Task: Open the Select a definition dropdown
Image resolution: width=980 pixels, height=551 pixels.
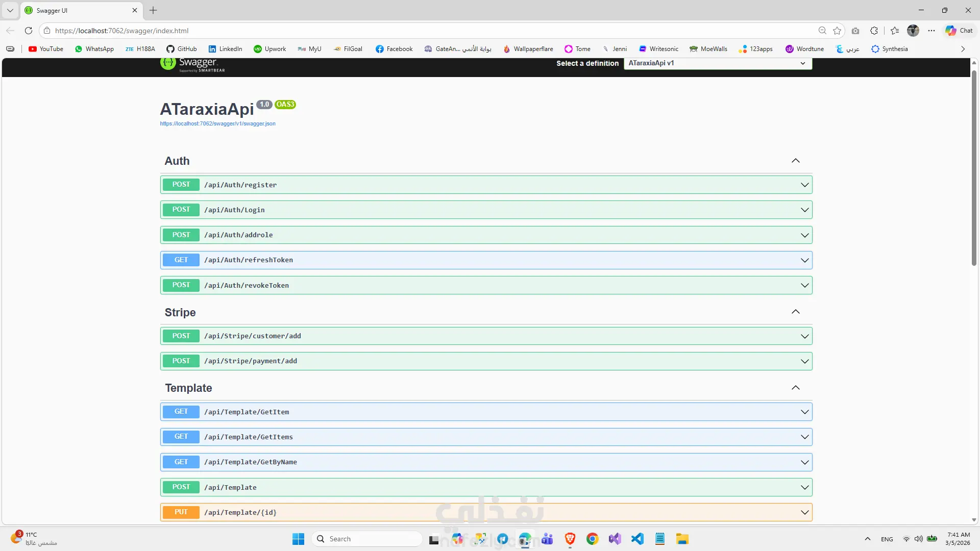Action: (x=717, y=63)
